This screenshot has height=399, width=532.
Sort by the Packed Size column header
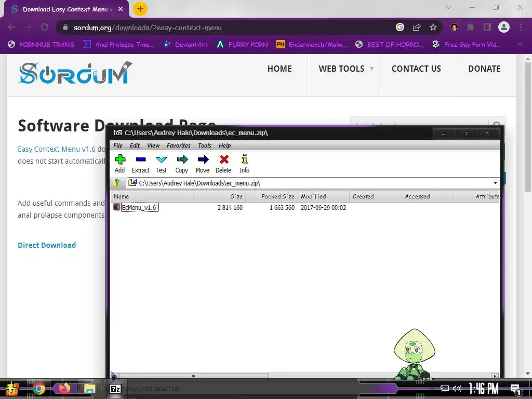pos(271,196)
